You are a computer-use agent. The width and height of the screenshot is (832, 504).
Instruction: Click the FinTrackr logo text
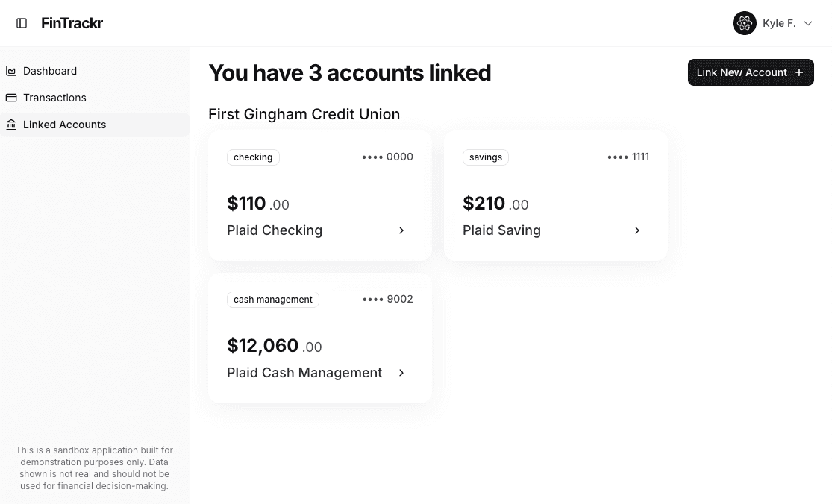(72, 23)
